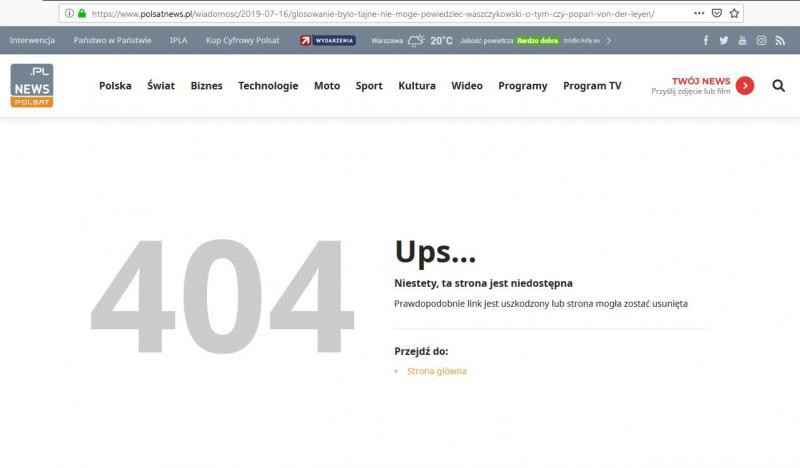
Task: Open the Instagram icon in top bar
Action: [x=761, y=41]
